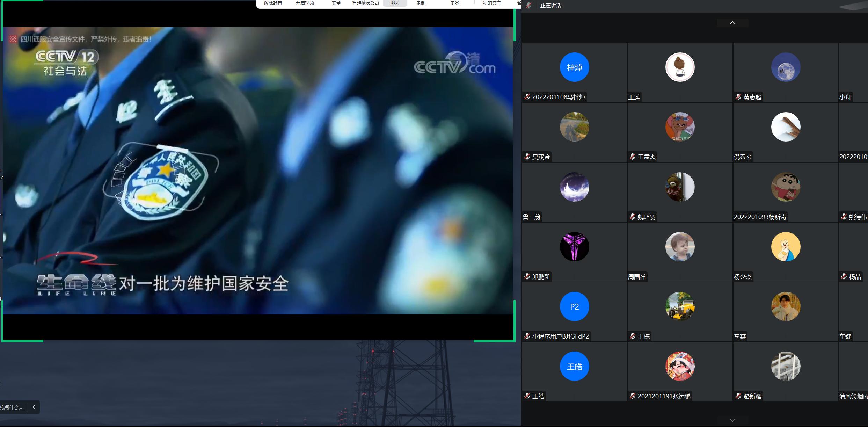
Task: Click 黄志超's moon avatar
Action: click(x=786, y=67)
